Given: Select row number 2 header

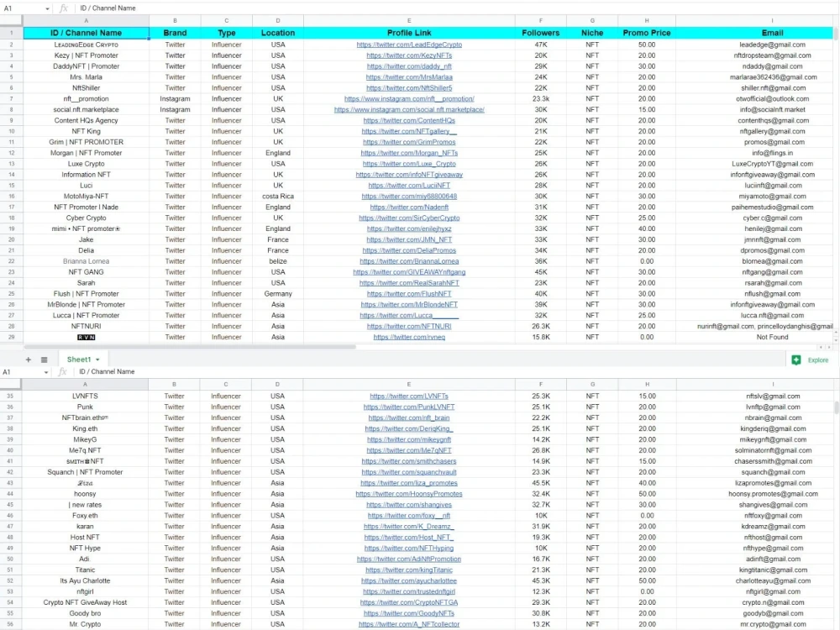Looking at the screenshot, I should point(11,45).
